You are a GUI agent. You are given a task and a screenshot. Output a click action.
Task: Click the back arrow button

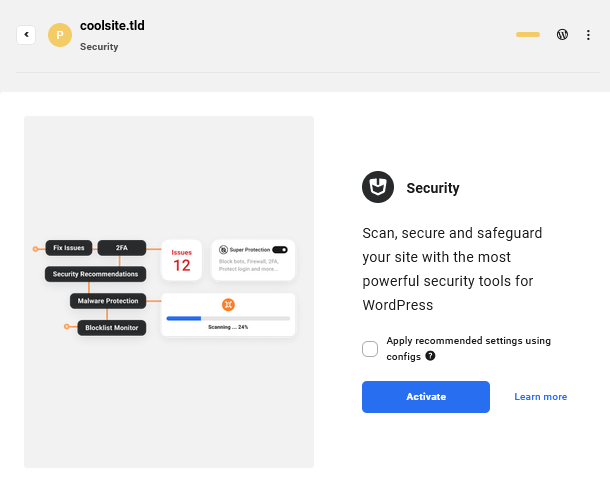pyautogui.click(x=26, y=35)
